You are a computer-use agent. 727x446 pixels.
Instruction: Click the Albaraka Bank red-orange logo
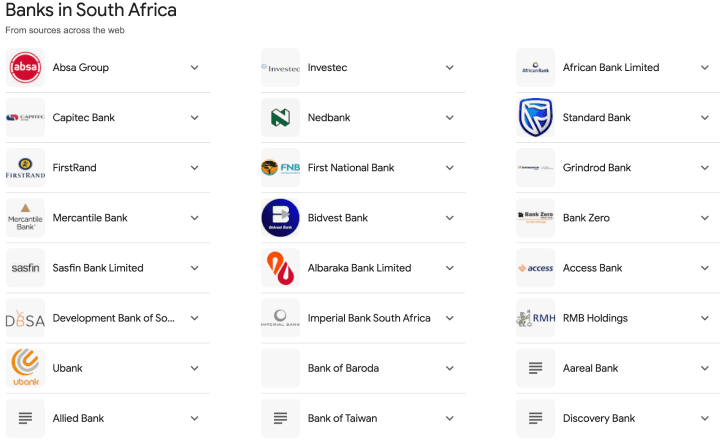pyautogui.click(x=281, y=268)
